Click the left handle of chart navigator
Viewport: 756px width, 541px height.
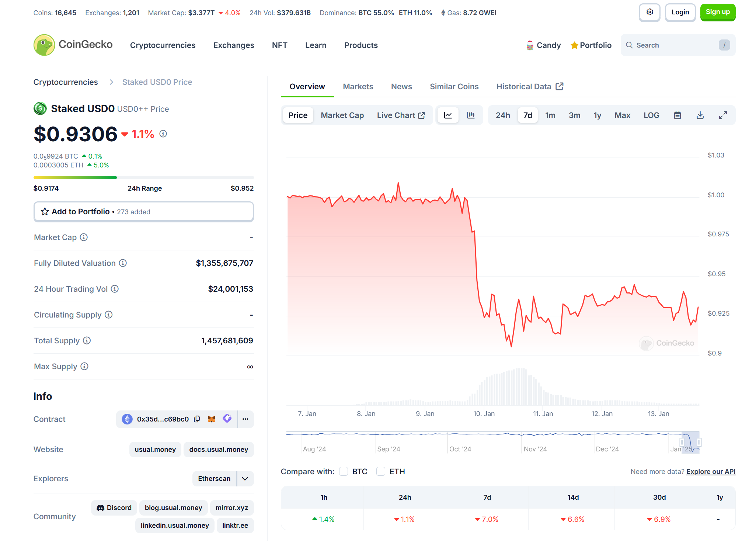(682, 442)
